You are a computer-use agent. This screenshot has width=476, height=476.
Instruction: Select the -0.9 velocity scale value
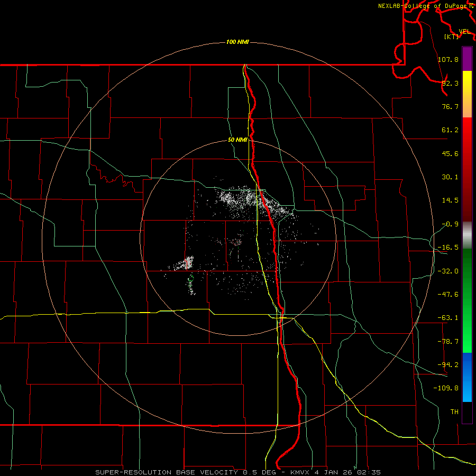click(450, 224)
